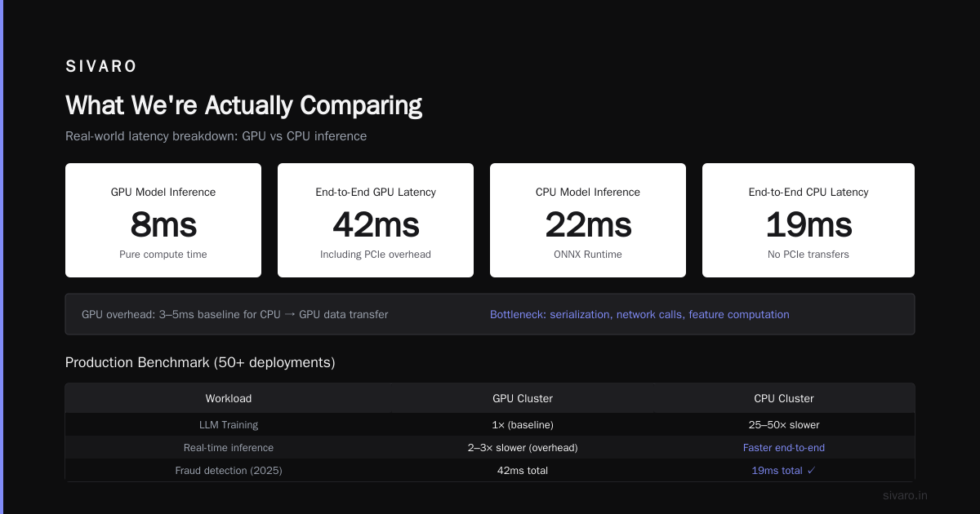The image size is (980, 514).
Task: Click the "2–3× slower (overhead)" cell
Action: 523,448
